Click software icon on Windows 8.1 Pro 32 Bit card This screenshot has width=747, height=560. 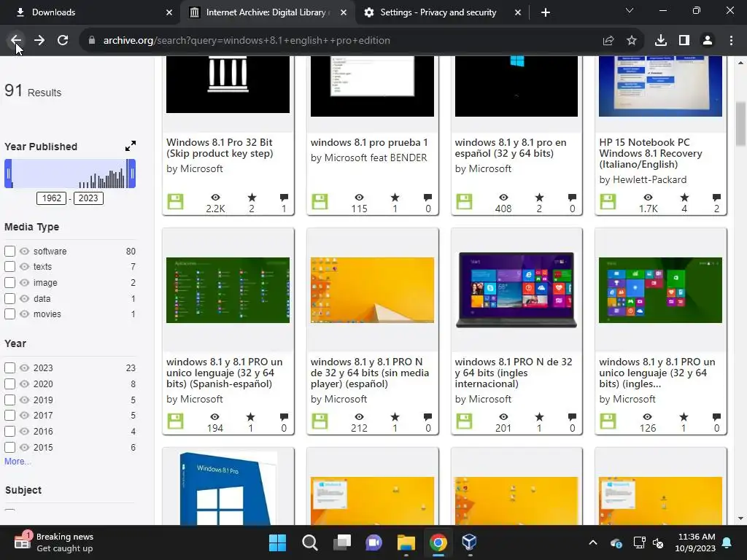tap(175, 202)
